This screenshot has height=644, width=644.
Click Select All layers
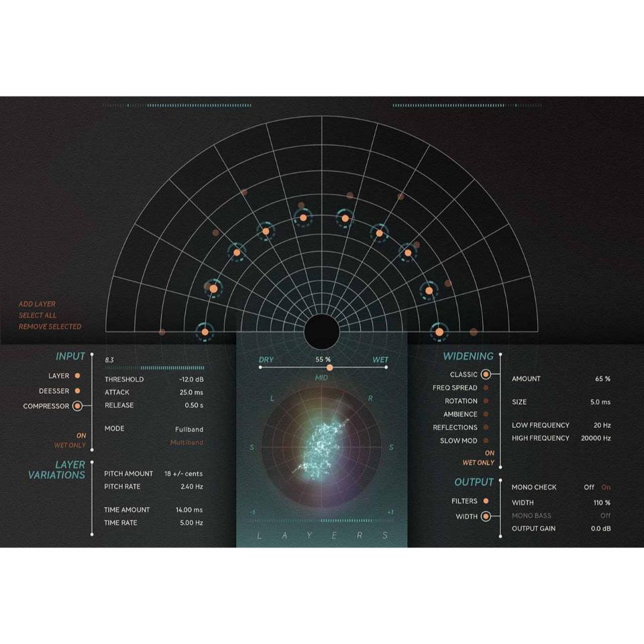coord(38,315)
